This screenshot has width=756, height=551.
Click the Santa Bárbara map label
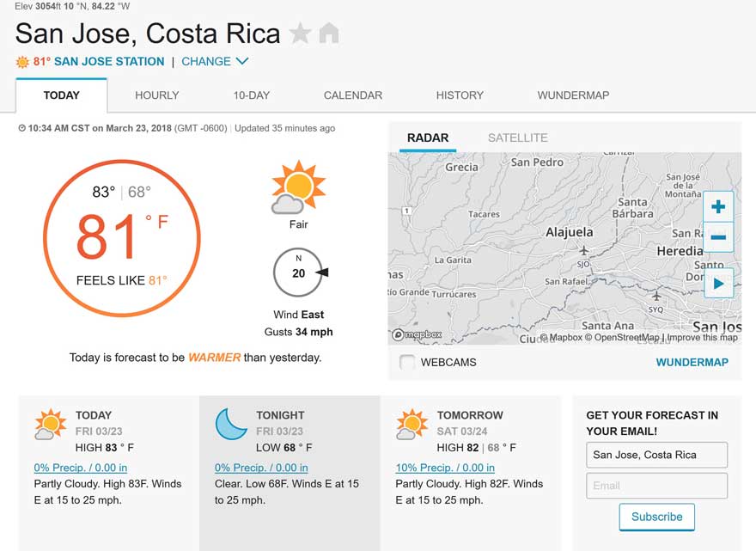click(x=632, y=208)
